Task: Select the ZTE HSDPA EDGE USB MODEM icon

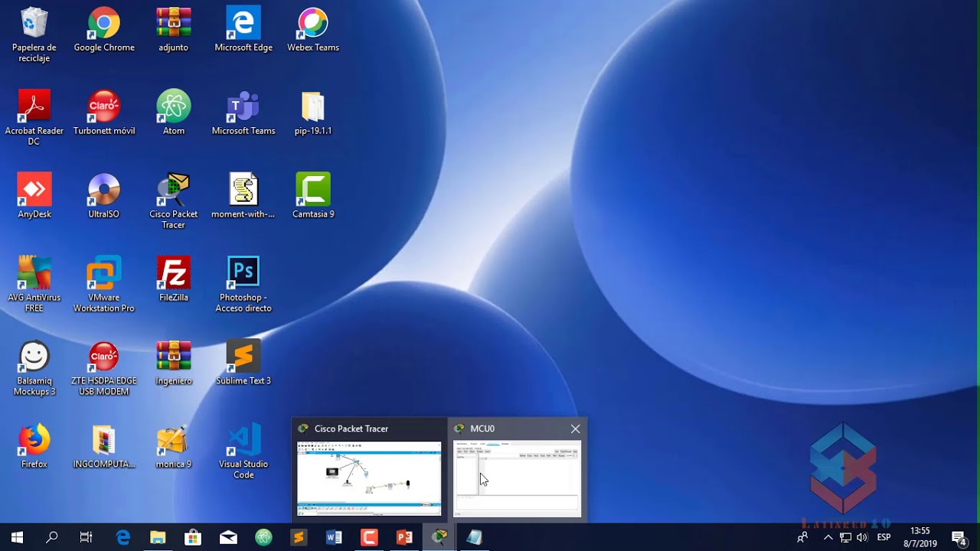Action: tap(104, 369)
